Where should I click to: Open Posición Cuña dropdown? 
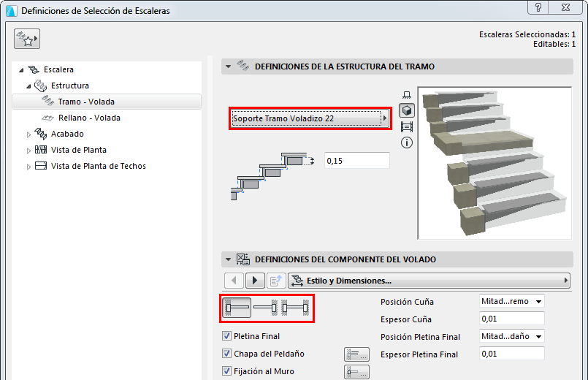click(511, 301)
